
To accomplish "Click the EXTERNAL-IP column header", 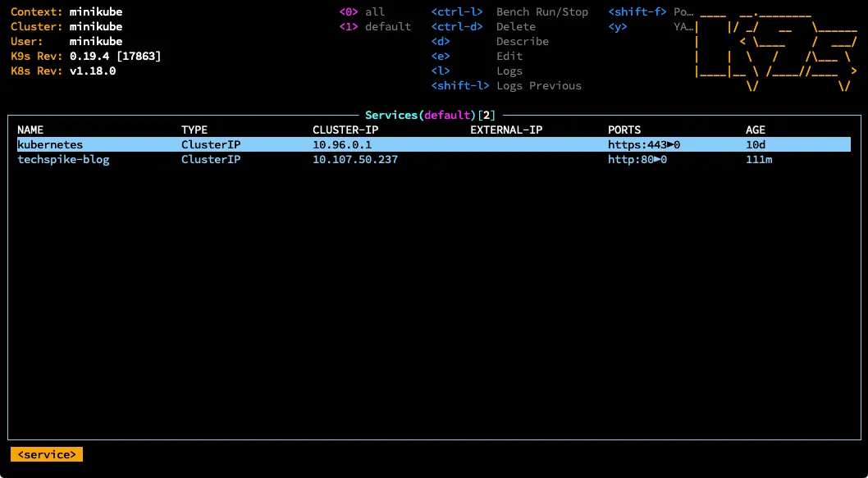I will click(506, 130).
